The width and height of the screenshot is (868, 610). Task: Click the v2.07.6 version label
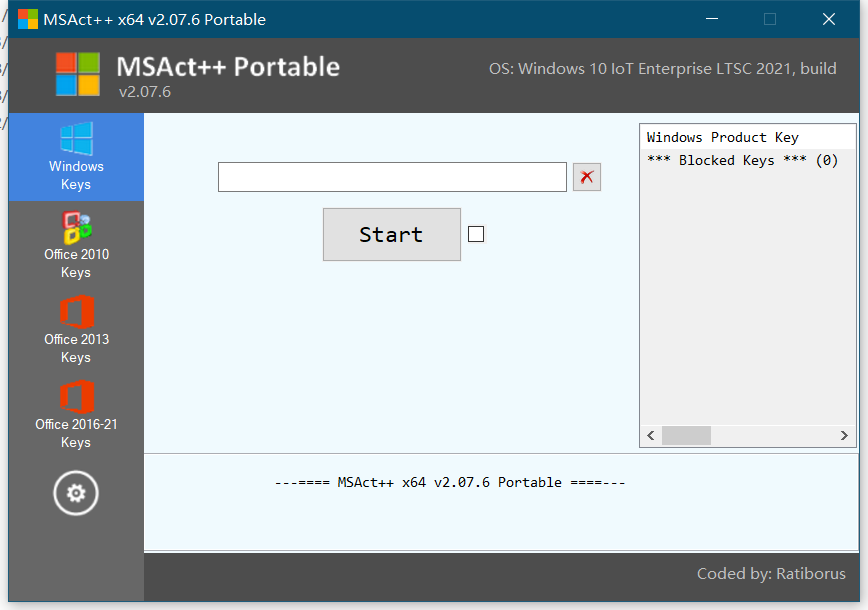[x=144, y=91]
